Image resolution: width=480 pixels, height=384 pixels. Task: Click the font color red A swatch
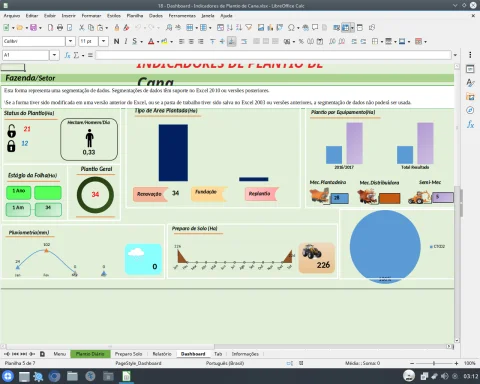click(151, 41)
